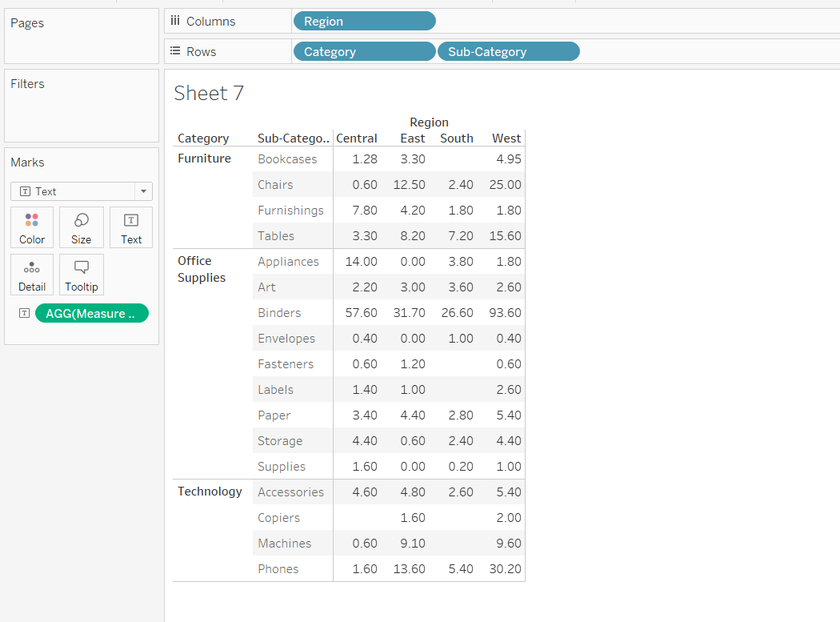Click the Rows shelf icon
Viewport: 840px width, 622px height.
click(x=175, y=51)
